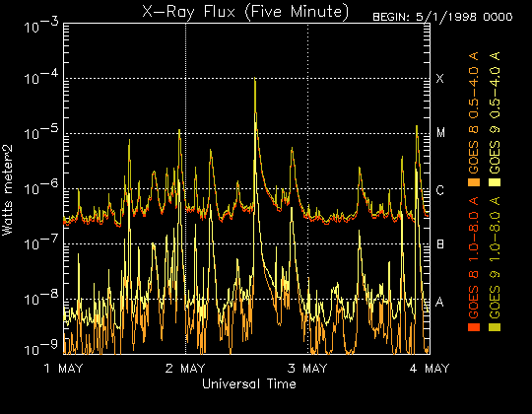Click the 4 MAY time axis label
The height and width of the screenshot is (414, 532).
tap(430, 369)
